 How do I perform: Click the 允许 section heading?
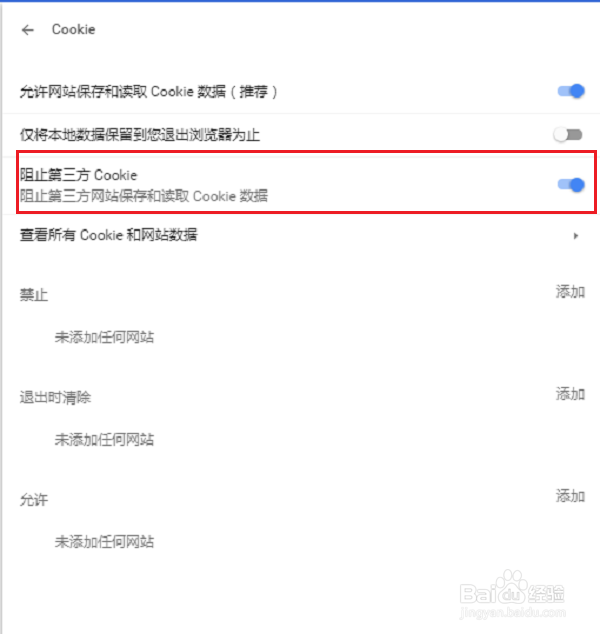(x=34, y=500)
